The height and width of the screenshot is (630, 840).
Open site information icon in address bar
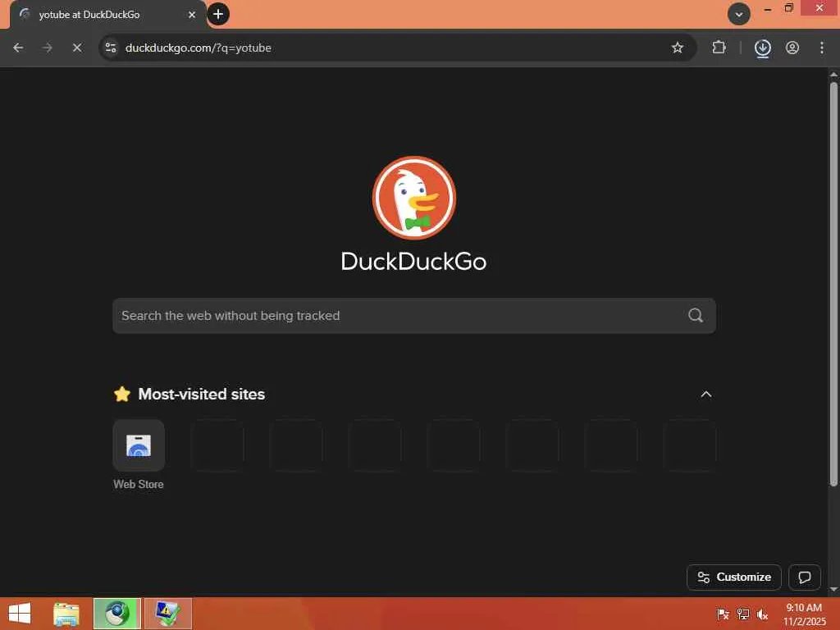click(x=111, y=48)
